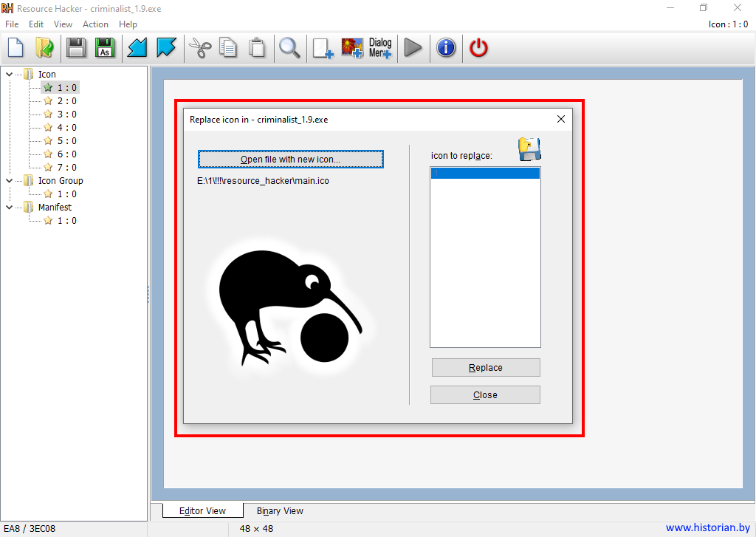Click the Dialog Menu editor icon
Screen dimensions: 756x537
[380, 49]
